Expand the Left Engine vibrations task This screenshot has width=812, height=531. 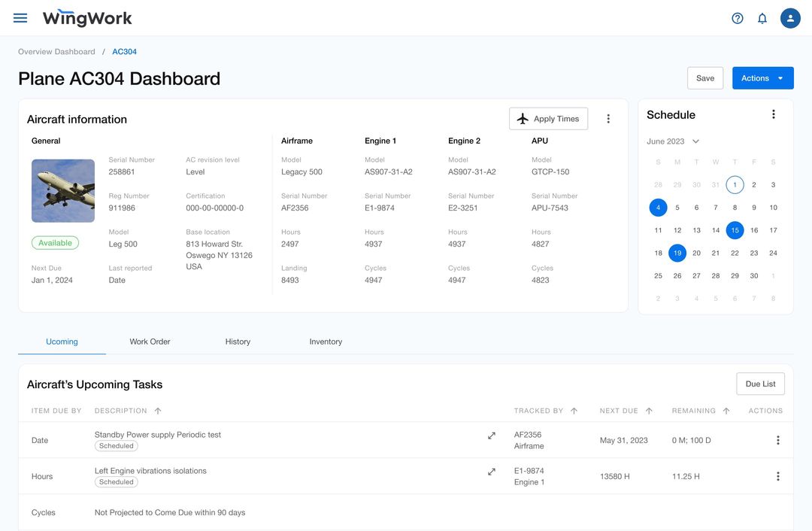pos(492,472)
